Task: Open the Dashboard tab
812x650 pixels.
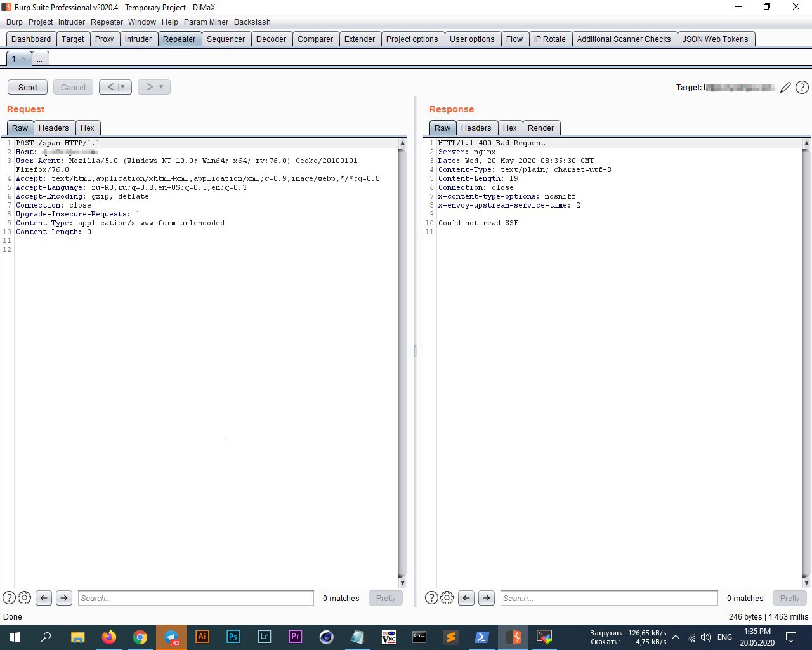Action: pyautogui.click(x=31, y=39)
